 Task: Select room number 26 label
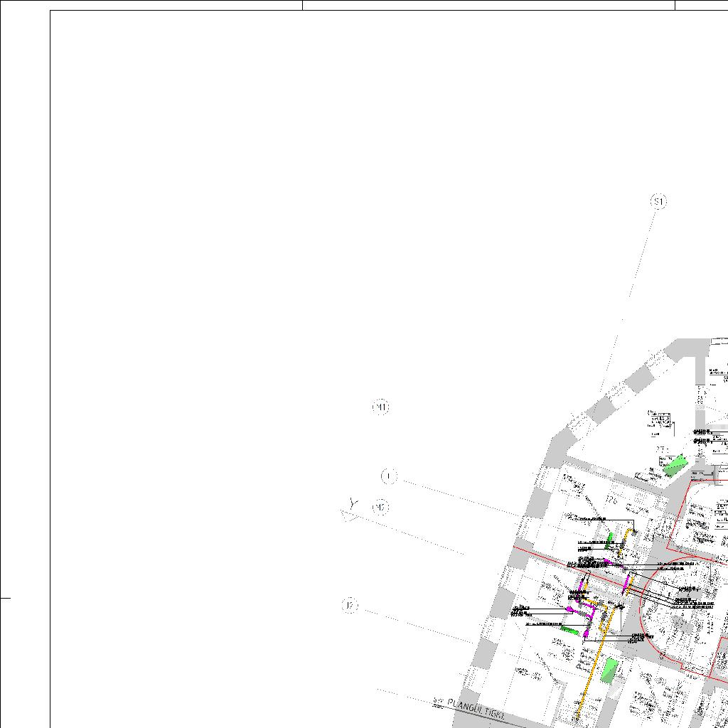611,501
